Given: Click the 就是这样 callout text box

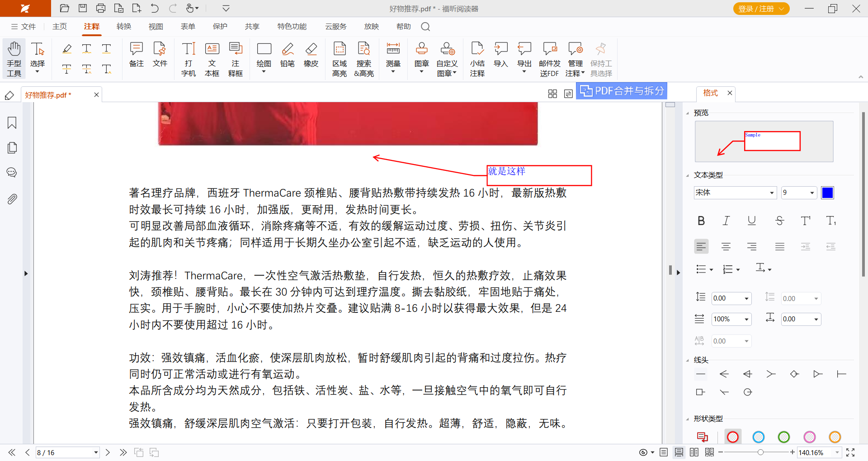Looking at the screenshot, I should pyautogui.click(x=539, y=175).
